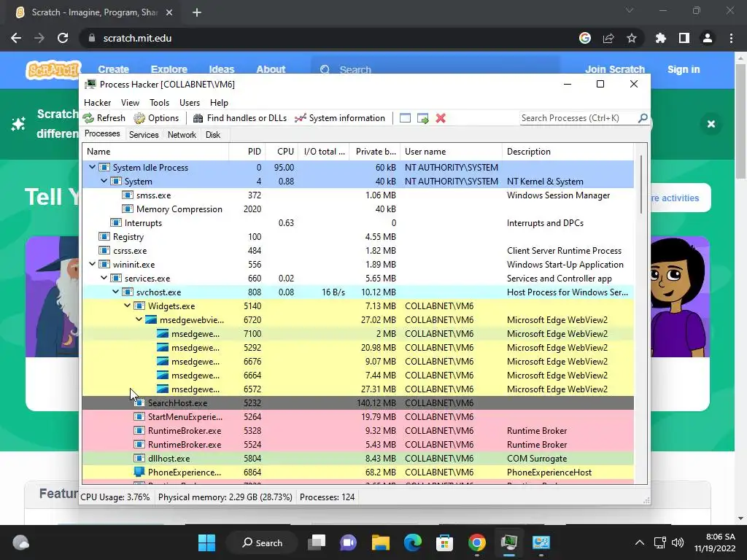
Task: Sort by the CPU column header
Action: point(282,152)
